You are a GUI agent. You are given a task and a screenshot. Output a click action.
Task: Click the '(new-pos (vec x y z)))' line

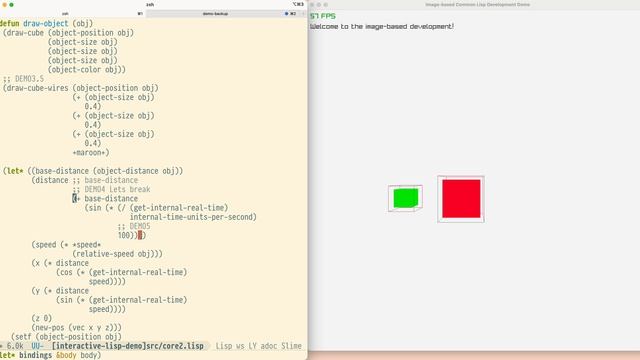[76, 327]
